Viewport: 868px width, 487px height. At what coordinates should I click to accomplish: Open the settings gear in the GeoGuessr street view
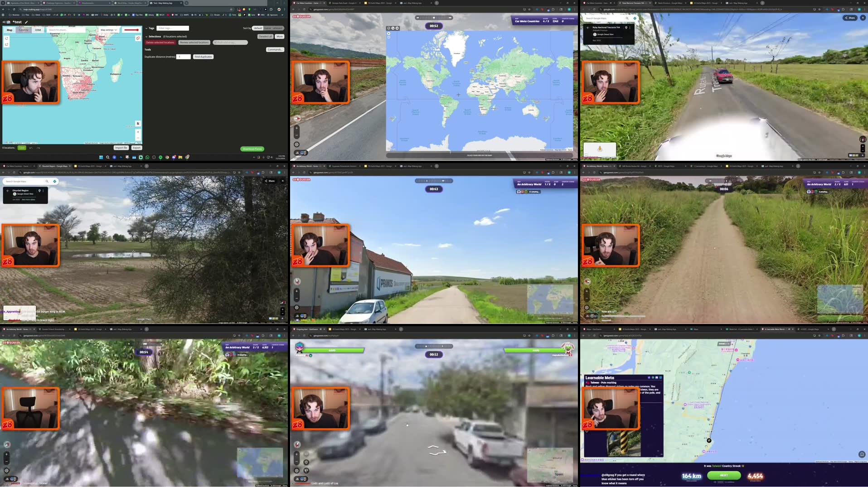297,144
